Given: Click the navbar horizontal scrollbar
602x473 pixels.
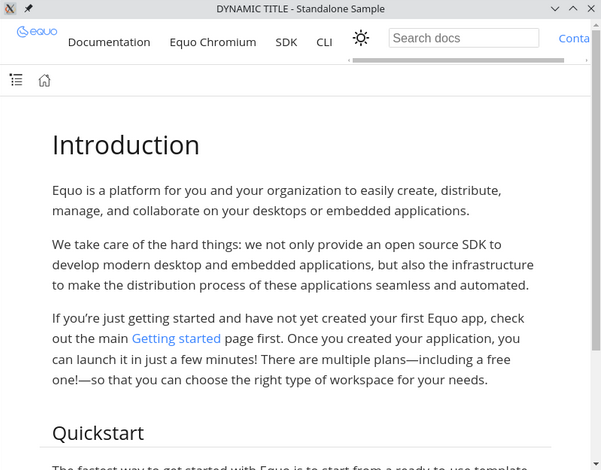Looking at the screenshot, I should tap(450, 60).
